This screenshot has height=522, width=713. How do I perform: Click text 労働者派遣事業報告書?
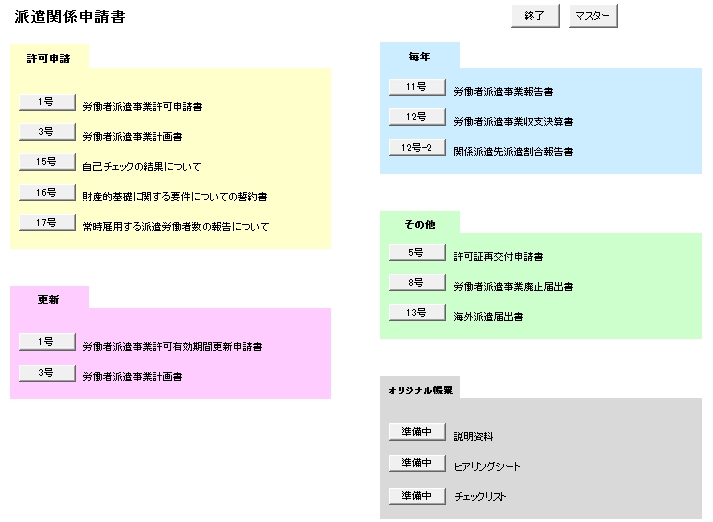tap(503, 91)
